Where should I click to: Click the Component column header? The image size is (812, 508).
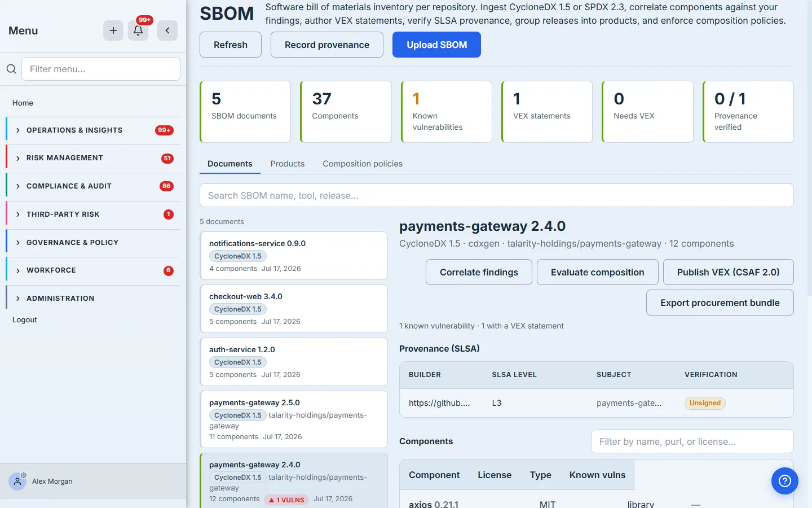point(434,475)
